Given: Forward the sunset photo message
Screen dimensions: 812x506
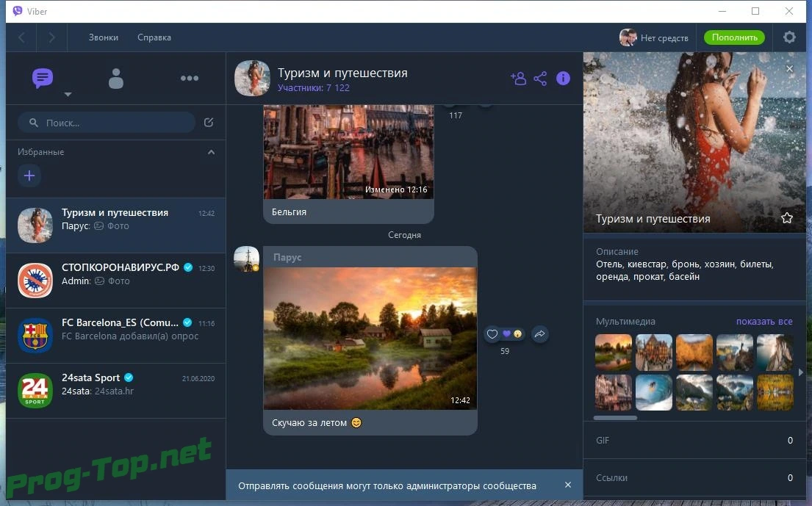Looking at the screenshot, I should point(539,334).
